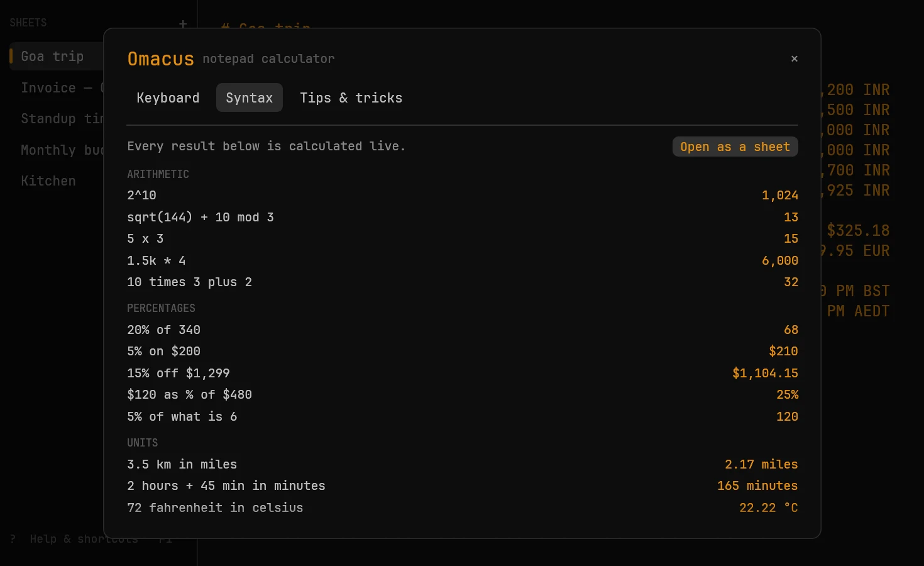Click the $1,104.15 result value

coord(765,373)
